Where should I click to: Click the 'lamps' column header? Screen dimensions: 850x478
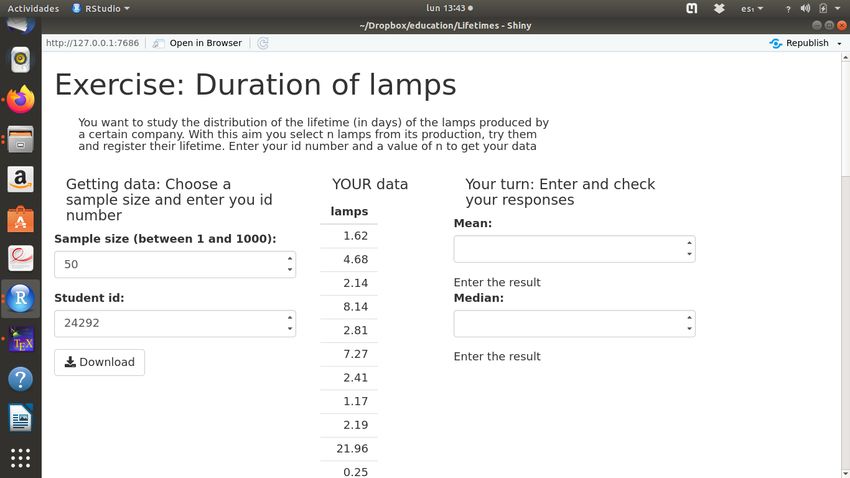click(x=349, y=211)
